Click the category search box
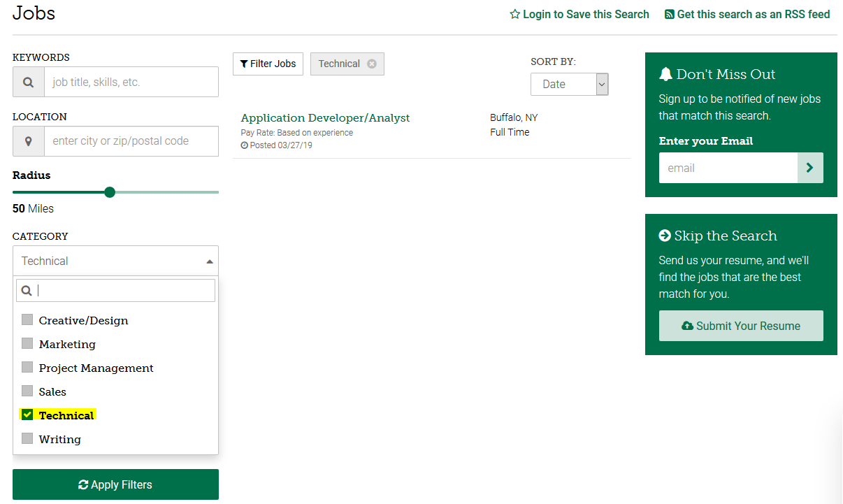This screenshot has width=843, height=504. (115, 291)
